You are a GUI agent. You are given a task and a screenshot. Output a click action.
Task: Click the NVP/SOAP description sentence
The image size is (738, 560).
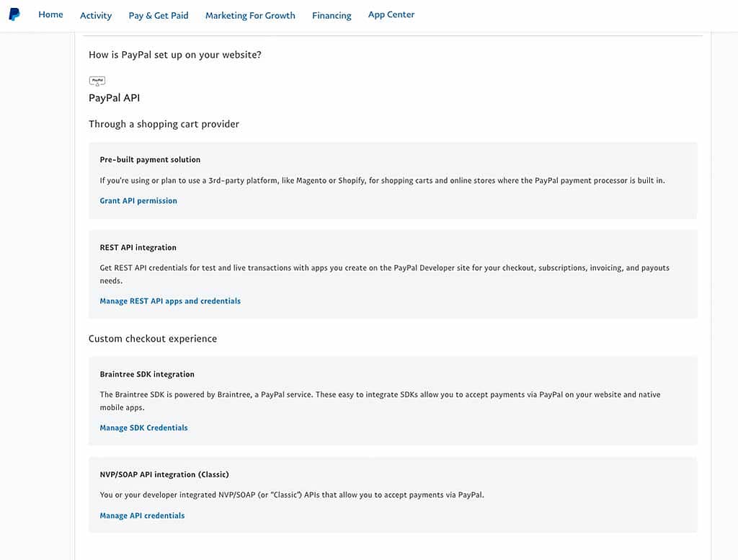[292, 494]
